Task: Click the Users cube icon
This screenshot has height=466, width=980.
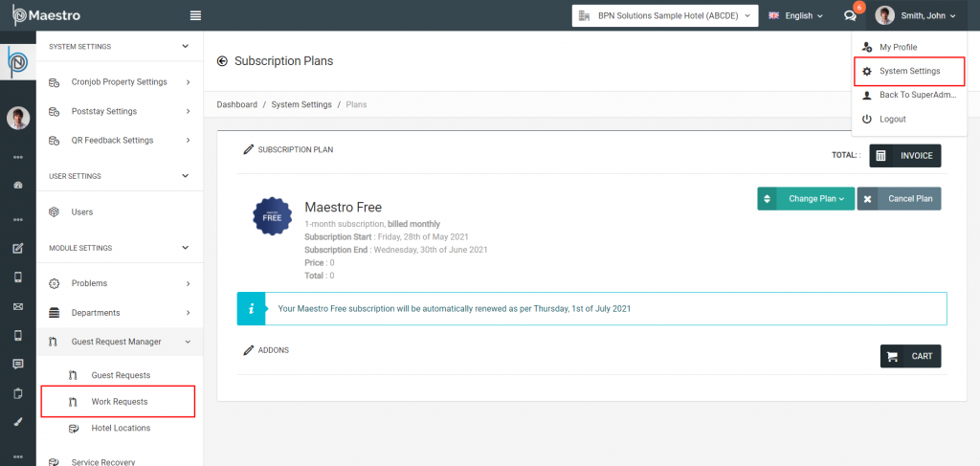Action: click(x=55, y=212)
